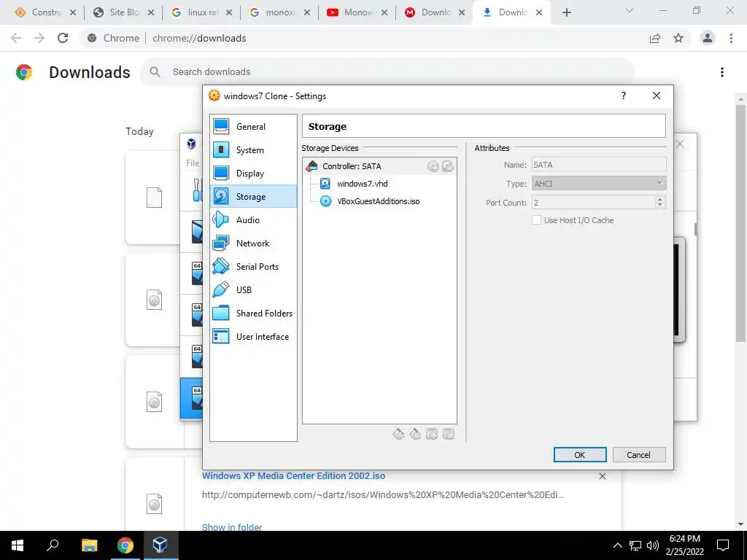Open the Serial Ports settings category
The width and height of the screenshot is (747, 560).
tap(253, 266)
